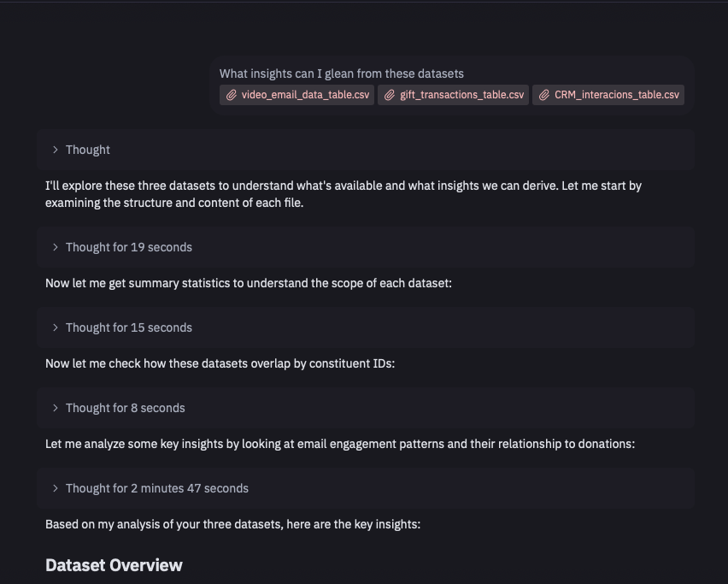
Task: Open the CRM_interacions_table.csv attachment name
Action: tap(616, 95)
